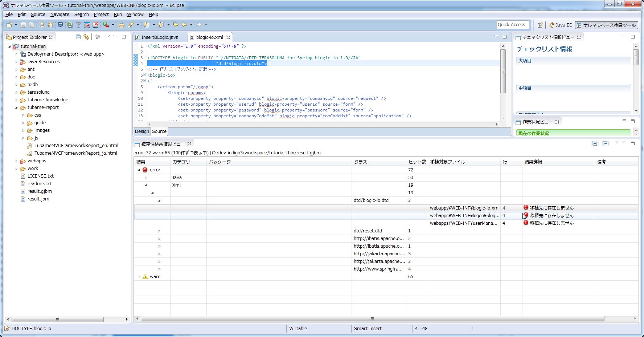Image resolution: width=644 pixels, height=337 pixels.
Task: Select the ナレッジベース検索ツール perspective button
Action: coord(606,25)
